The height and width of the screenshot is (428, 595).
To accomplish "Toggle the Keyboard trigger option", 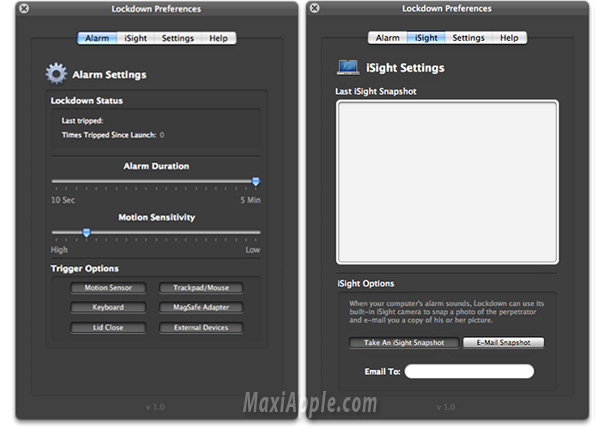I will click(x=108, y=307).
